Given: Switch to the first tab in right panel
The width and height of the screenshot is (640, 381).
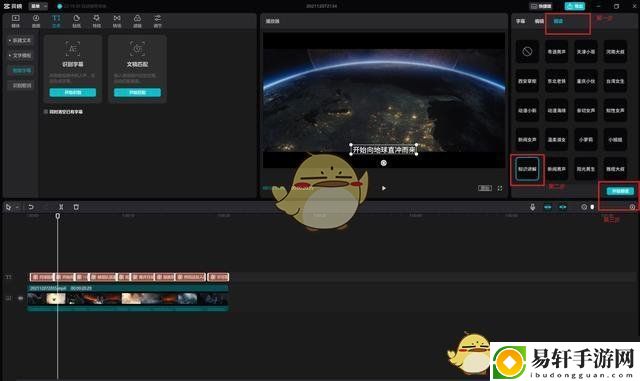Looking at the screenshot, I should 520,21.
